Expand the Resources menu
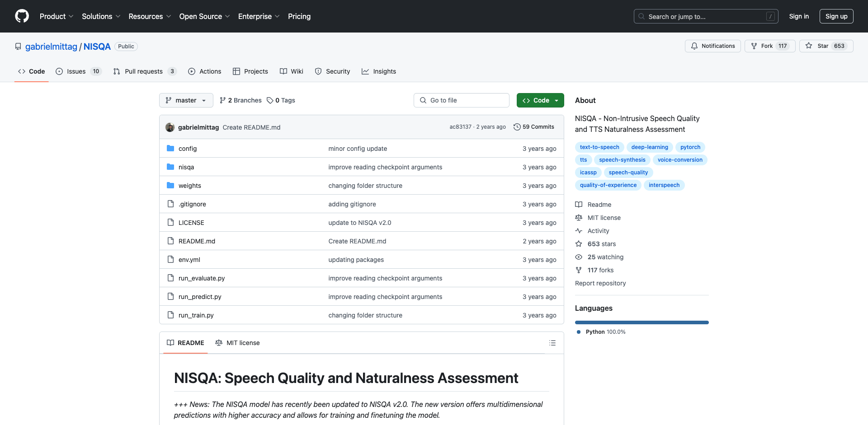 coord(150,16)
